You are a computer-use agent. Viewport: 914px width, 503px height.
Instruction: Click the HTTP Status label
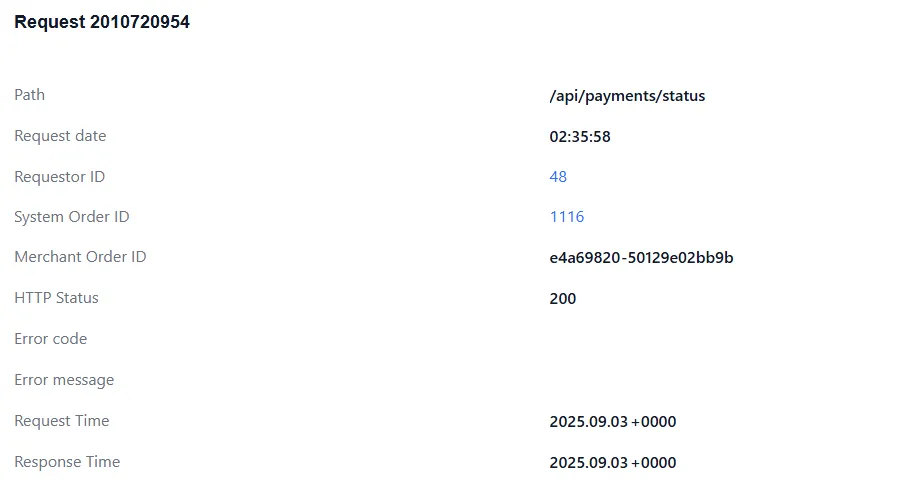(56, 298)
